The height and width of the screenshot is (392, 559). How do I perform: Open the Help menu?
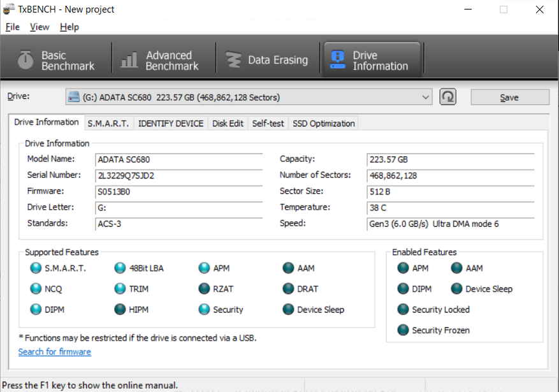point(69,27)
